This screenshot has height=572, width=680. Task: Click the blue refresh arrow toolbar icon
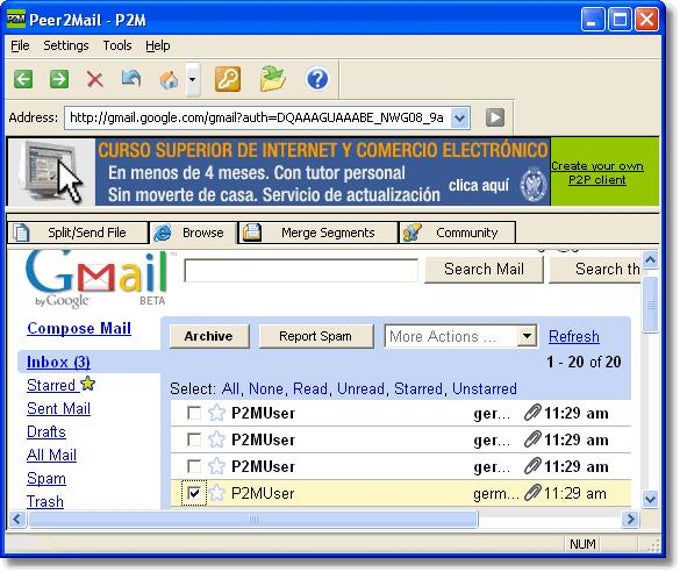(x=131, y=78)
